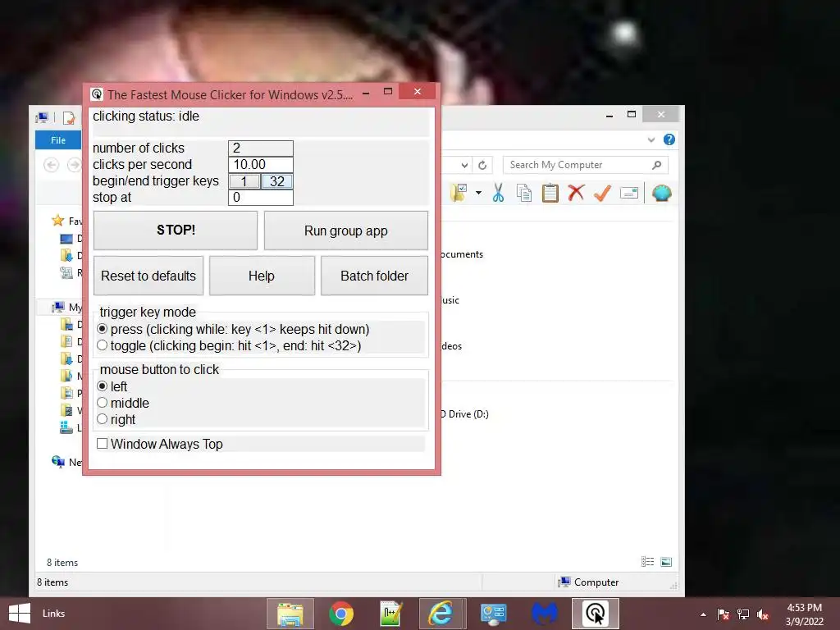
Task: Click the number of clicks field
Action: 260,148
